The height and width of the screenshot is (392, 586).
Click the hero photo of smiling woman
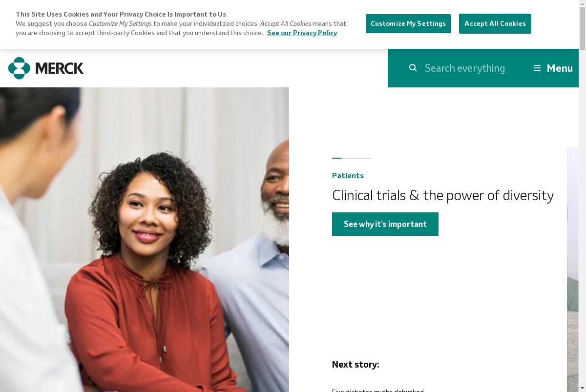pos(145,240)
